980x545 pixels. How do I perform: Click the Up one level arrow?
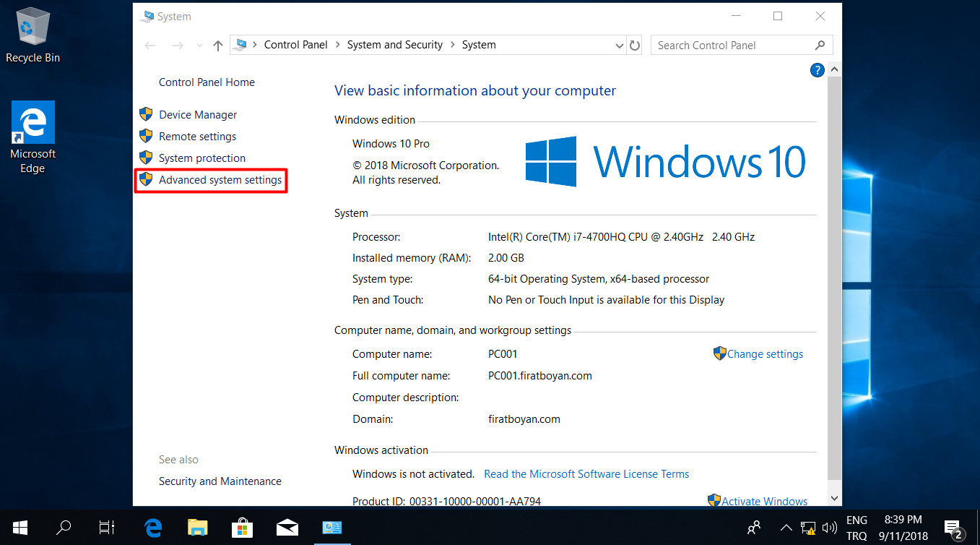(x=218, y=46)
